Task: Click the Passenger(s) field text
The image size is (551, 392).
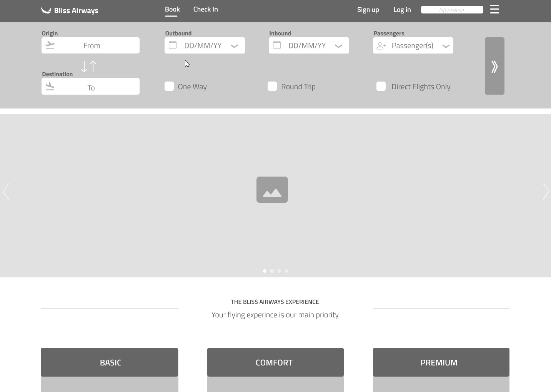Action: (412, 45)
